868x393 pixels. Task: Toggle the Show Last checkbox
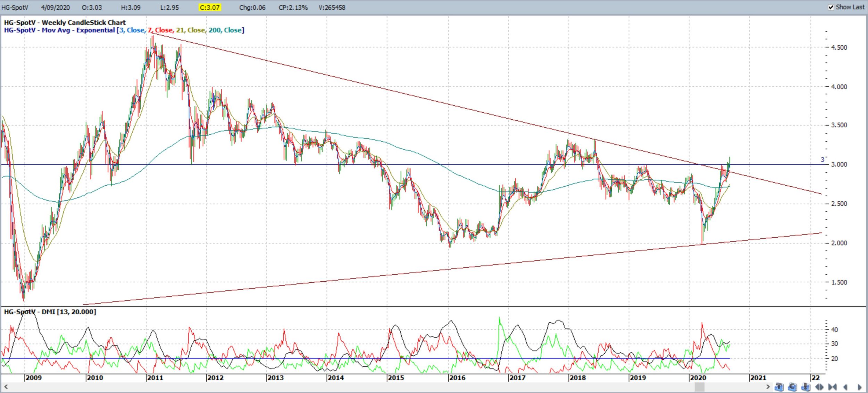831,7
